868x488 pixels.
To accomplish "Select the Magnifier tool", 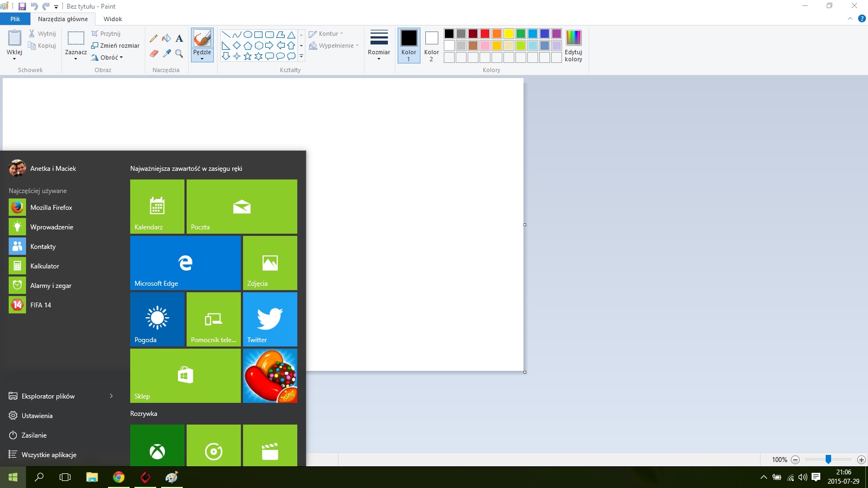I will coord(179,54).
